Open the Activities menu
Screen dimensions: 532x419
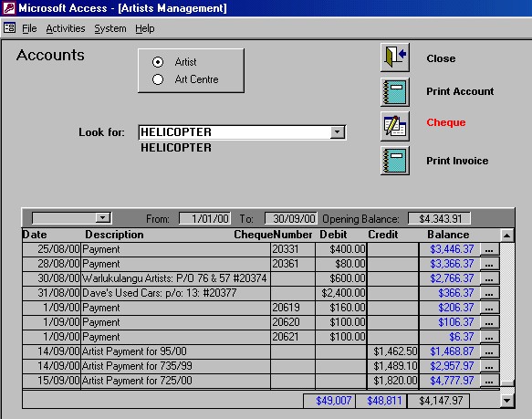pyautogui.click(x=66, y=28)
